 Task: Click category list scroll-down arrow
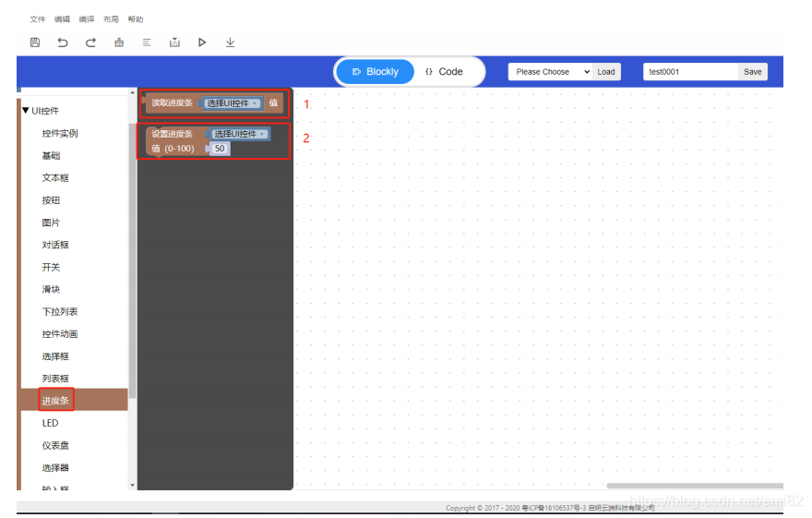point(133,486)
